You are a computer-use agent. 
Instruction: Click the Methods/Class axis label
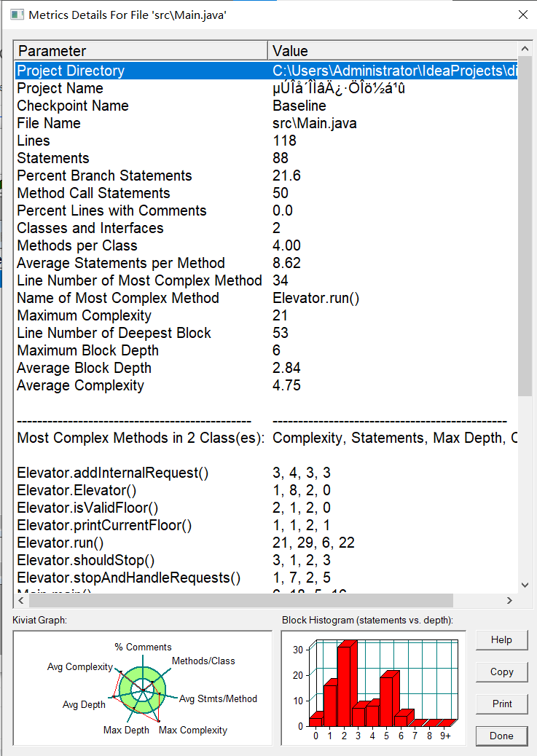[x=203, y=661]
